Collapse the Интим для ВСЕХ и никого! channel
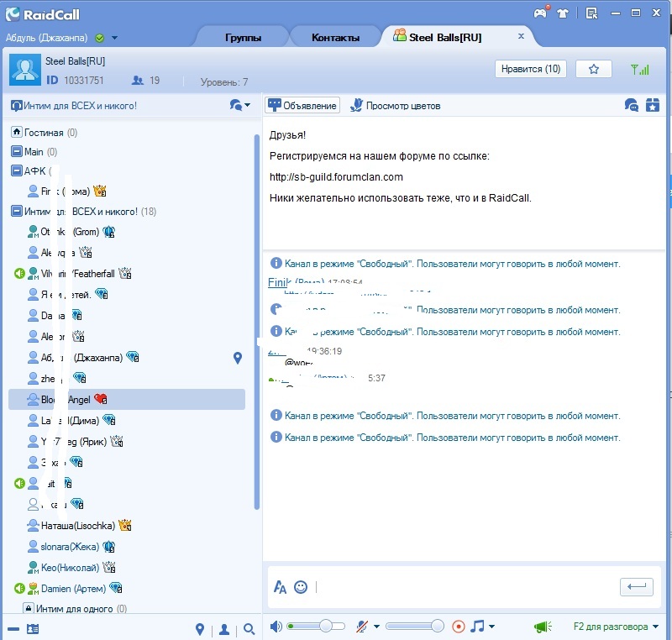Image resolution: width=672 pixels, height=640 pixels. (16, 211)
